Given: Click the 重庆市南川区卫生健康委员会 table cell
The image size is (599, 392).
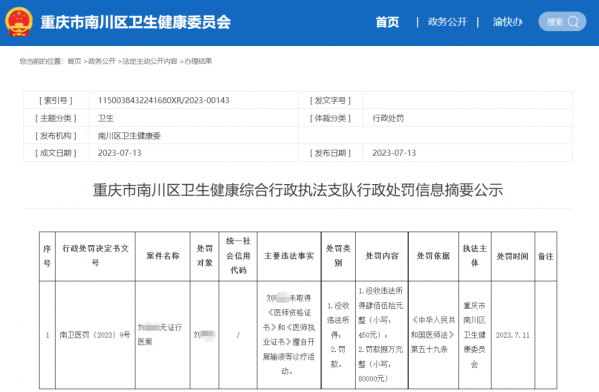Looking at the screenshot, I should (x=475, y=335).
